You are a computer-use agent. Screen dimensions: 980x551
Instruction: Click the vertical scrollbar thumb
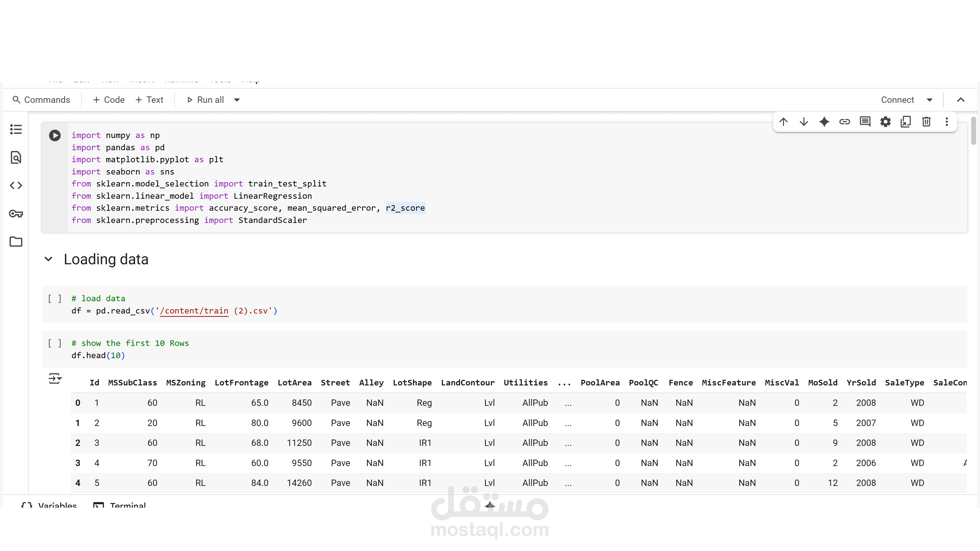[973, 131]
